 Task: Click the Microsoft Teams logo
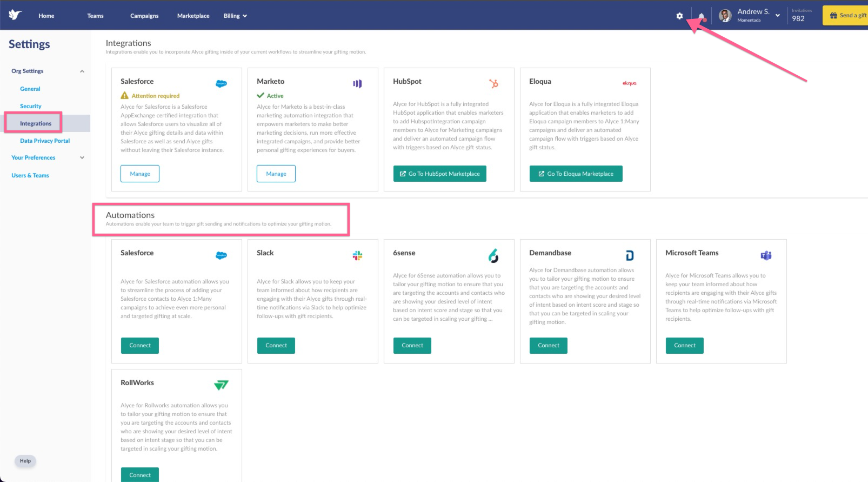pyautogui.click(x=766, y=255)
